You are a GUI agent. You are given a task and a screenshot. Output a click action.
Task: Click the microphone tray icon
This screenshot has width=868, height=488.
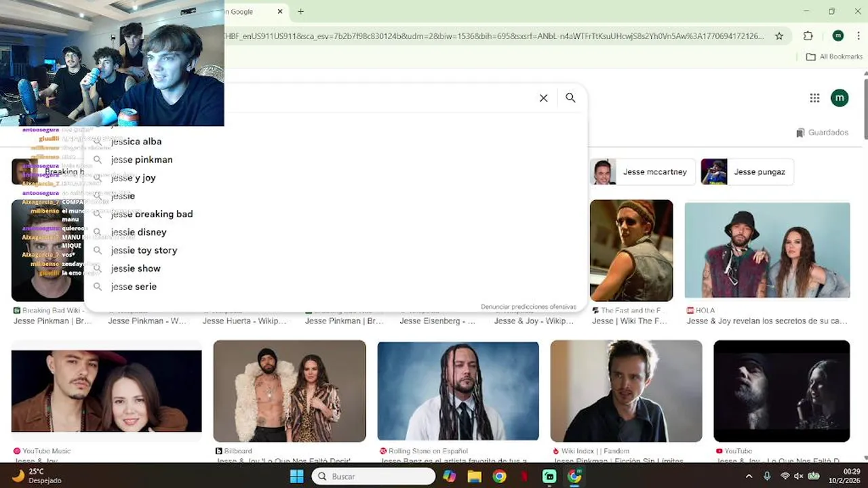pos(767,476)
